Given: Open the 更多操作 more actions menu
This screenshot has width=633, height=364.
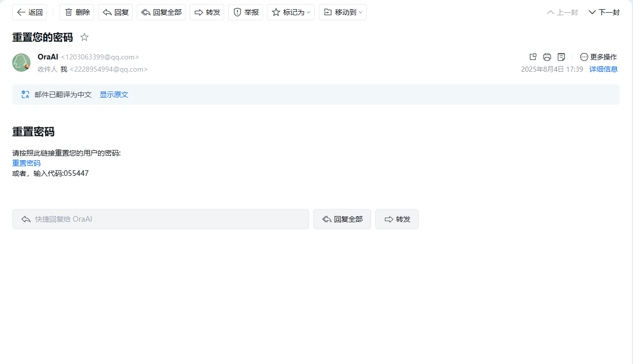Looking at the screenshot, I should coord(598,57).
